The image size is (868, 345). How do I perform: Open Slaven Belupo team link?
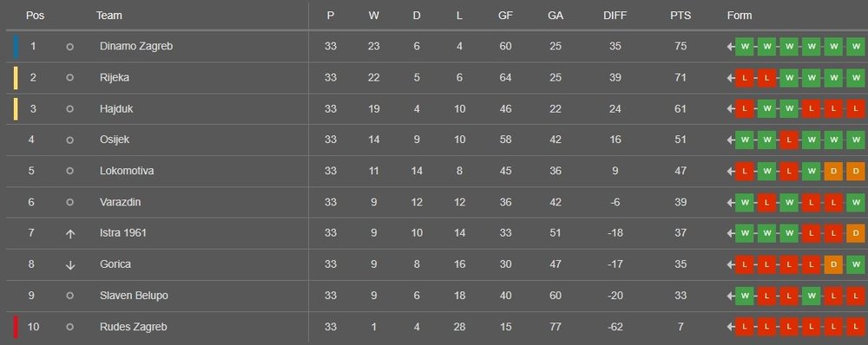point(134,296)
